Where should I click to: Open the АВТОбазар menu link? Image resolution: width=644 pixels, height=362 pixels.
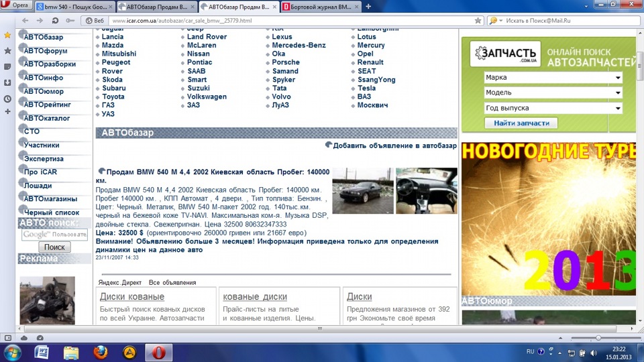[43, 37]
